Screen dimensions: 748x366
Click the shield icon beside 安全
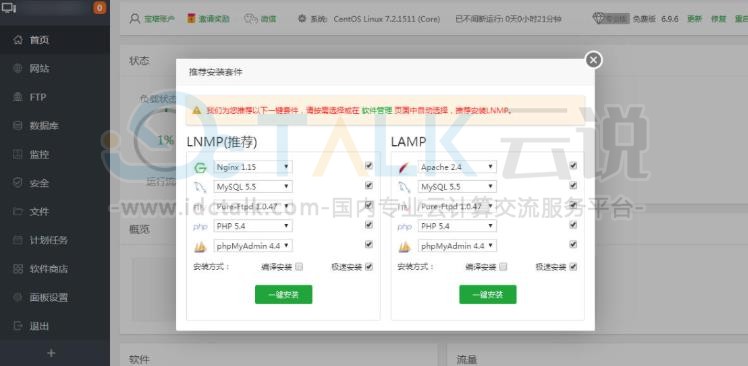pos(18,183)
